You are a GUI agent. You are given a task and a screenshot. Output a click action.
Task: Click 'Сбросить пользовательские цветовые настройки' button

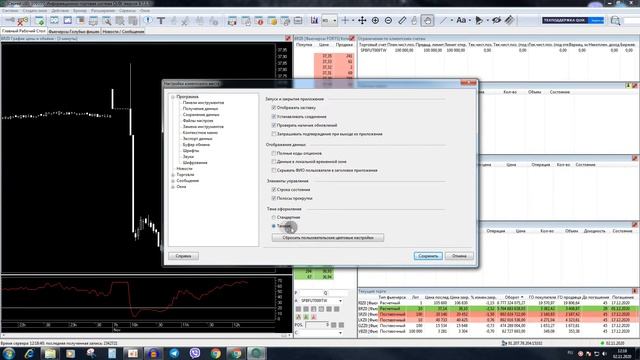click(328, 238)
